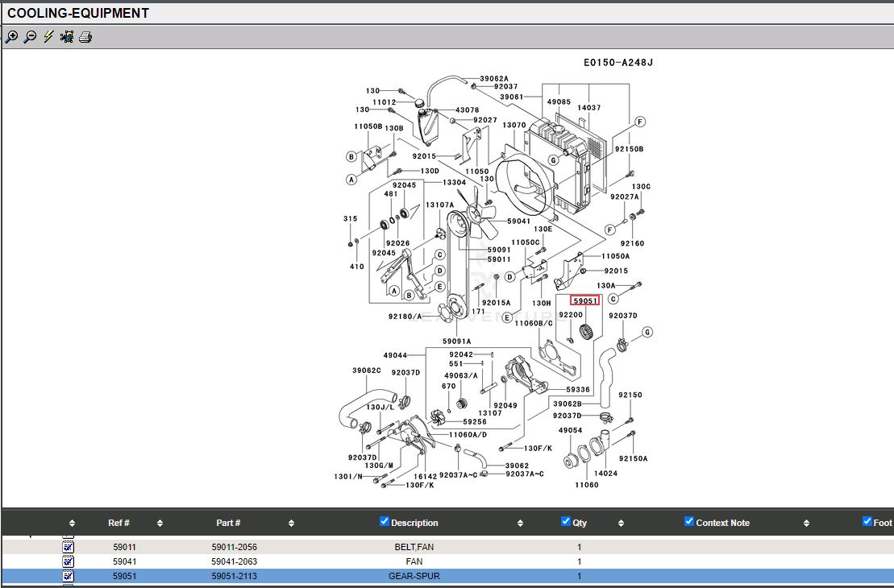Select part number 59011-2056
The height and width of the screenshot is (588, 894).
tap(234, 547)
